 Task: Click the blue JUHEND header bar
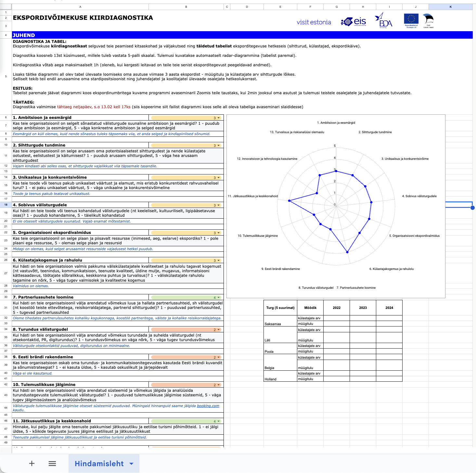(x=242, y=35)
